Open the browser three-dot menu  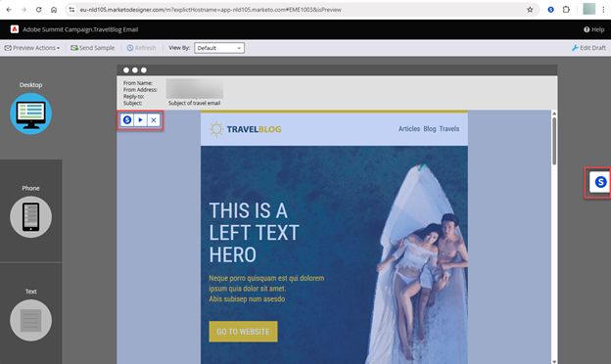point(603,10)
